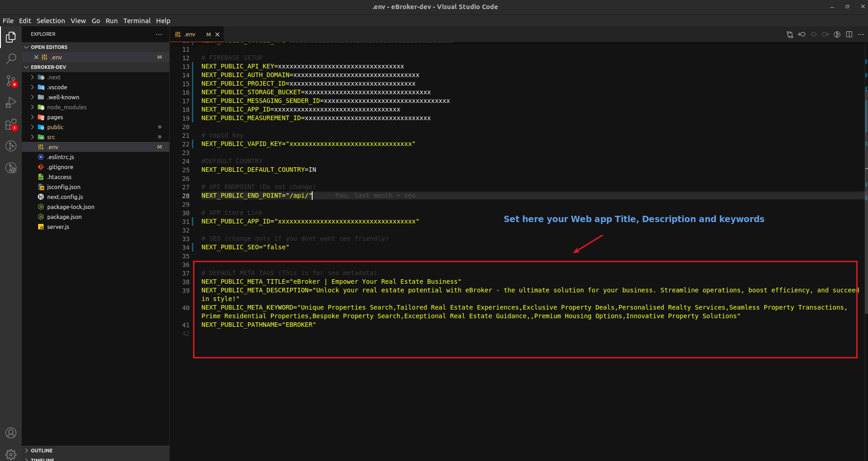Click the NEXT_PUBLIC_MEASUREMENT_ID line
868x461 pixels.
[316, 118]
